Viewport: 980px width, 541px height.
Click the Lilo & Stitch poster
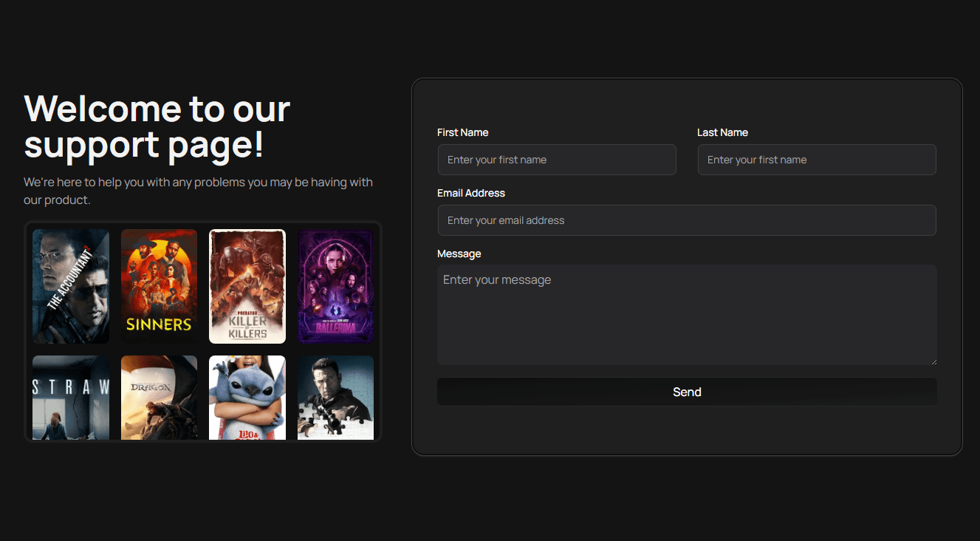click(247, 398)
